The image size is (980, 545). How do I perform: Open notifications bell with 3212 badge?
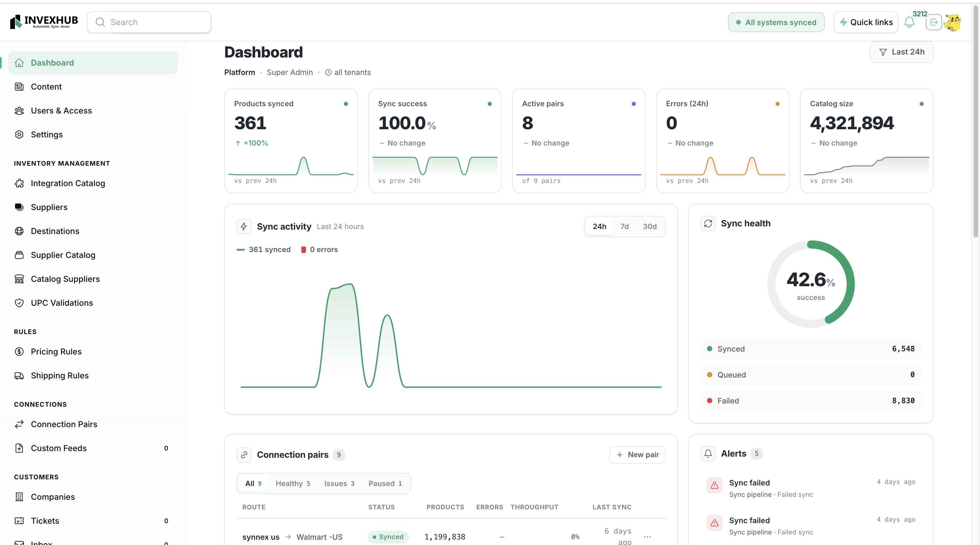click(909, 22)
